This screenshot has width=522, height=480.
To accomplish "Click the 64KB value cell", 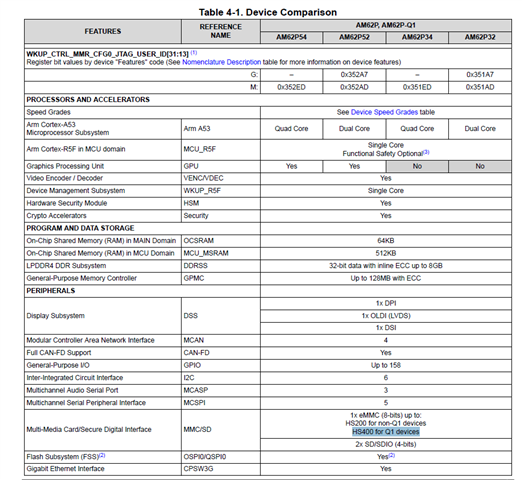I will (386, 241).
